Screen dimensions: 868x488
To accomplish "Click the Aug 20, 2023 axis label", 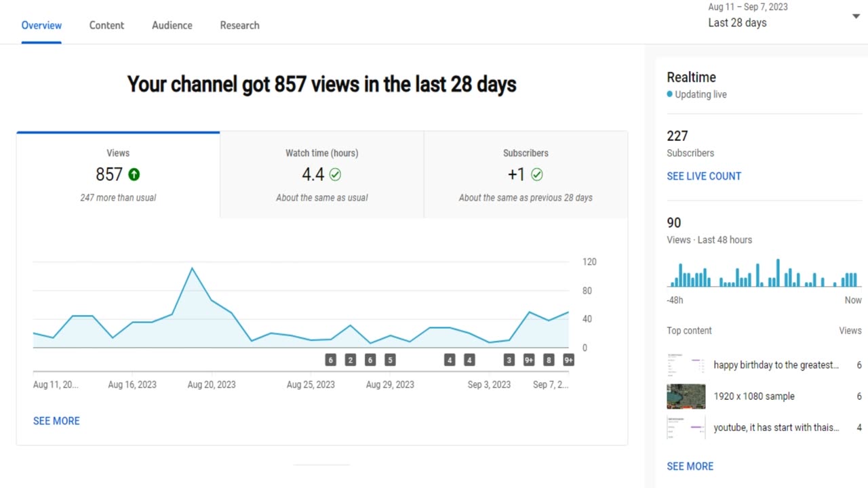I will 212,385.
